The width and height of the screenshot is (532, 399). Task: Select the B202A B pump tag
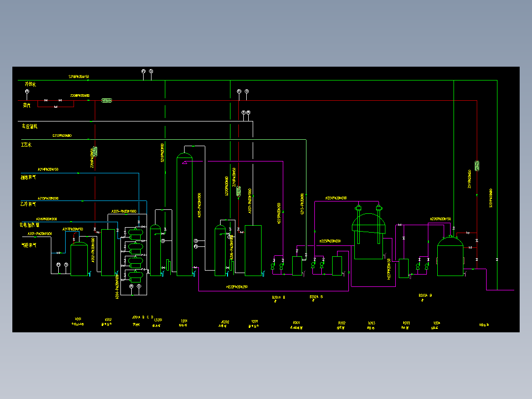click(x=316, y=297)
